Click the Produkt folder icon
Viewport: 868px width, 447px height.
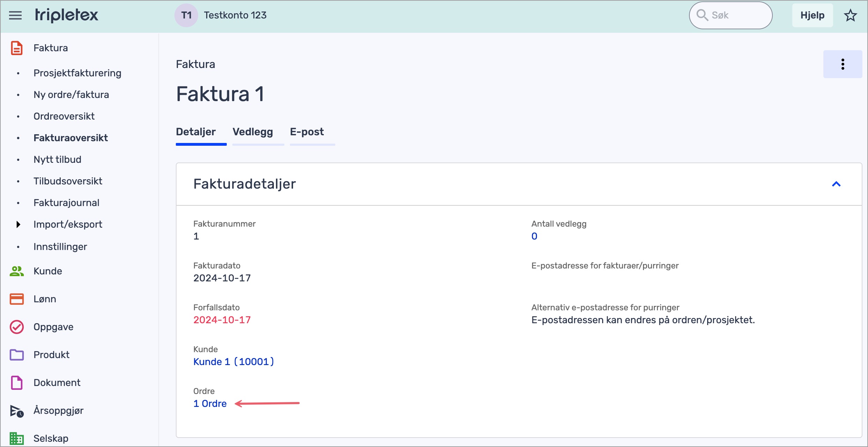click(16, 355)
